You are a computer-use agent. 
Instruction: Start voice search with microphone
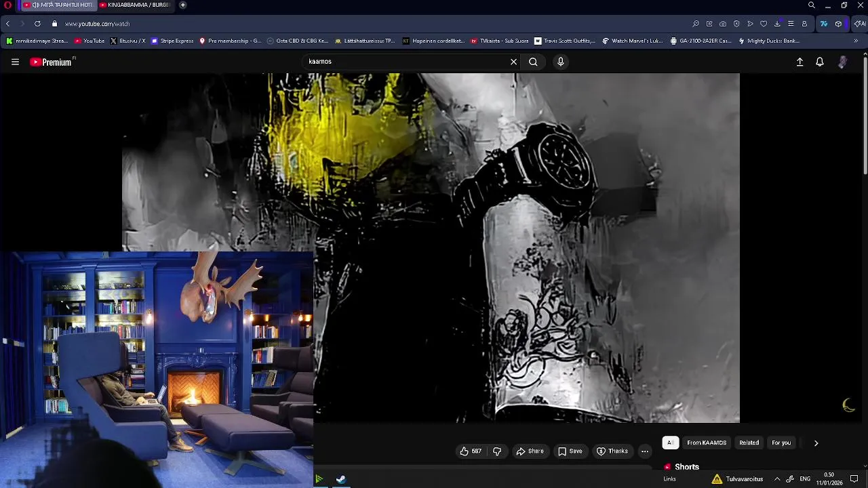(x=560, y=62)
